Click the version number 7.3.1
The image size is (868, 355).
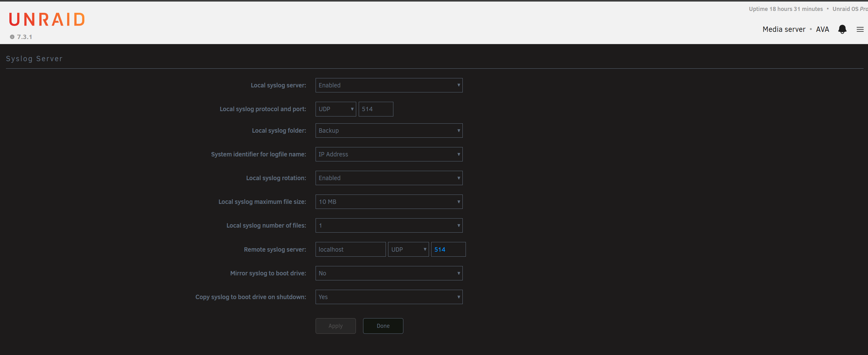(25, 37)
